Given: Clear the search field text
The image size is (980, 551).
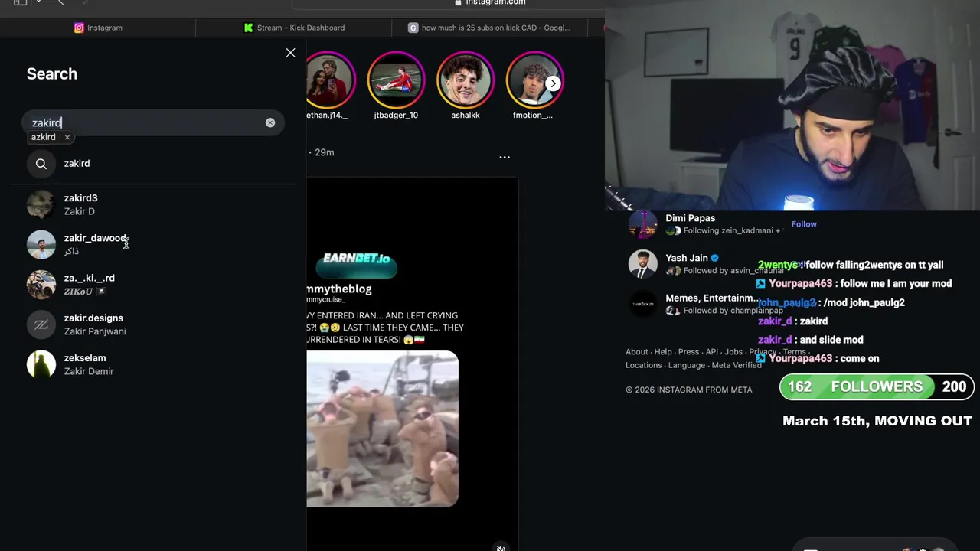Looking at the screenshot, I should [270, 122].
